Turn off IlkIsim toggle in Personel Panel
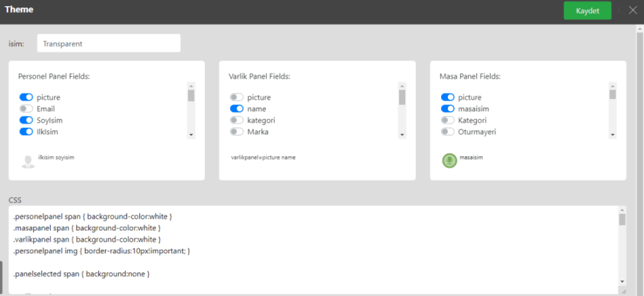This screenshot has height=296, width=644. [26, 131]
